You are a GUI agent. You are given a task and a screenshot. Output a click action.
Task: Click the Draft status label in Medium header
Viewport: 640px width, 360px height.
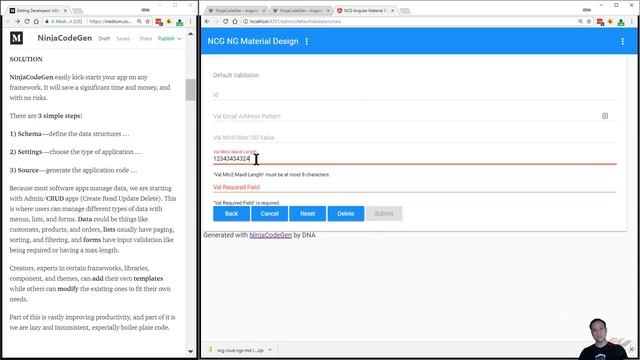pyautogui.click(x=104, y=38)
